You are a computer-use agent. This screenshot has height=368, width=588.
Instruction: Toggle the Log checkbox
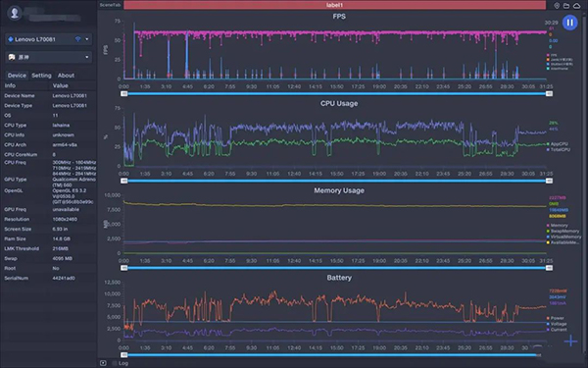(x=115, y=363)
